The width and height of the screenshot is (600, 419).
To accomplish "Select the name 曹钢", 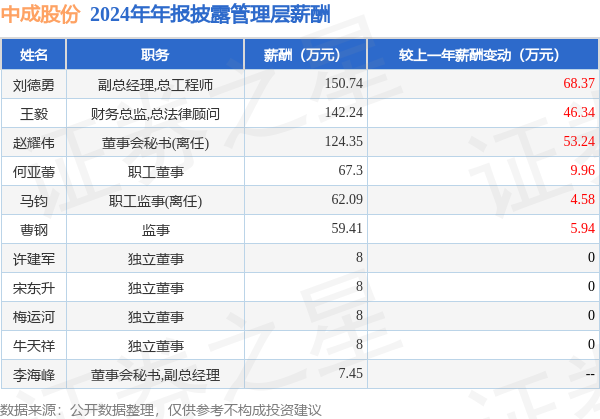I will (x=34, y=230).
